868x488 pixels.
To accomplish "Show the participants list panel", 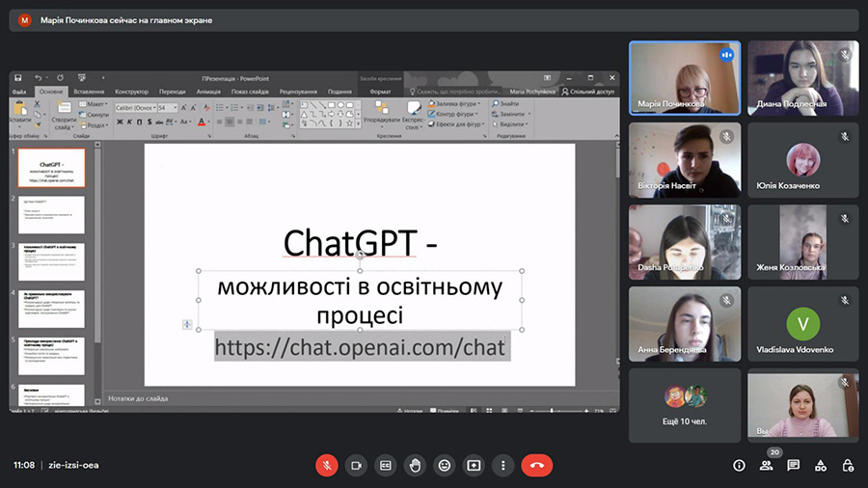I will [766, 465].
